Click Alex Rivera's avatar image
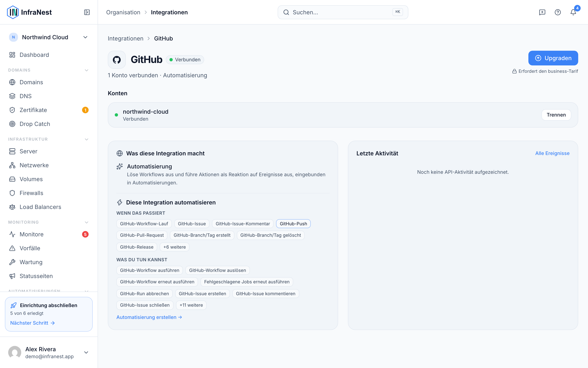 coord(15,352)
